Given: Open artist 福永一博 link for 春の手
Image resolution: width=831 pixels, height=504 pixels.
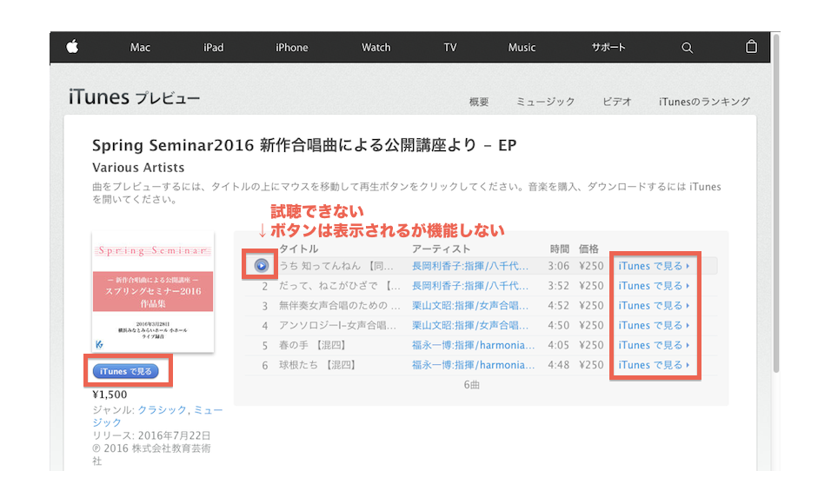Looking at the screenshot, I should [473, 345].
